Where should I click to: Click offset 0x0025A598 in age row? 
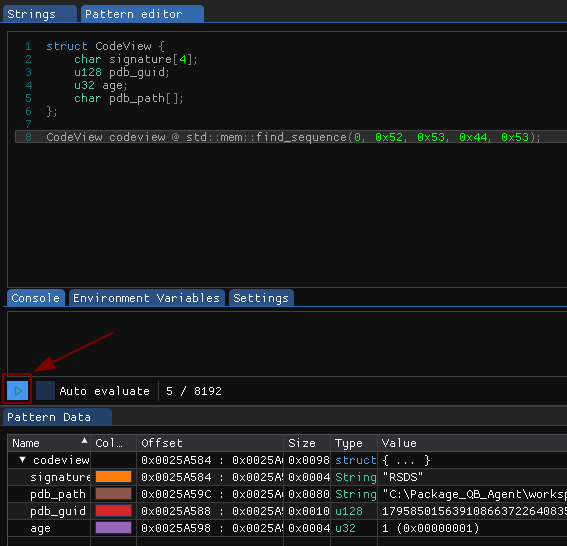(176, 528)
